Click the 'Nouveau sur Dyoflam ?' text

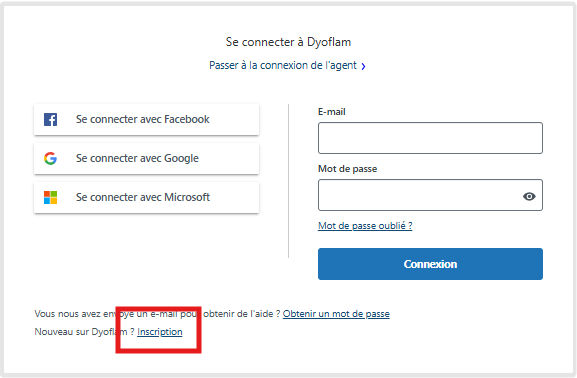tap(84, 332)
